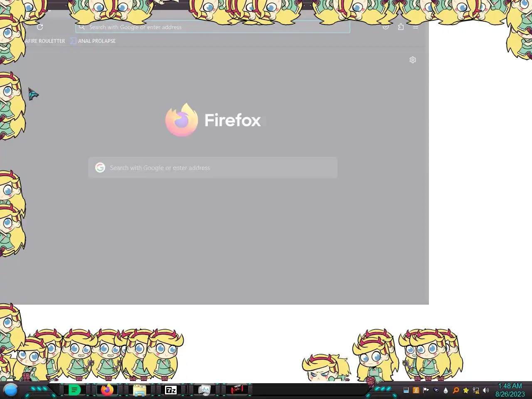Click the ANAL PROLAPSE bookmark favicon
The width and height of the screenshot is (532, 399).
[x=73, y=41]
